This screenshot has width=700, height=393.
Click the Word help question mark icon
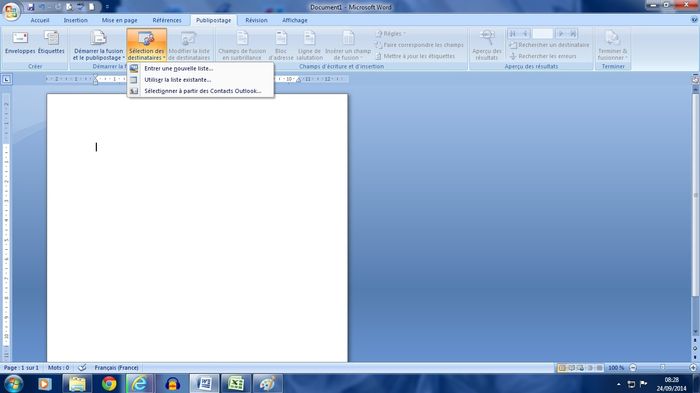(x=694, y=20)
